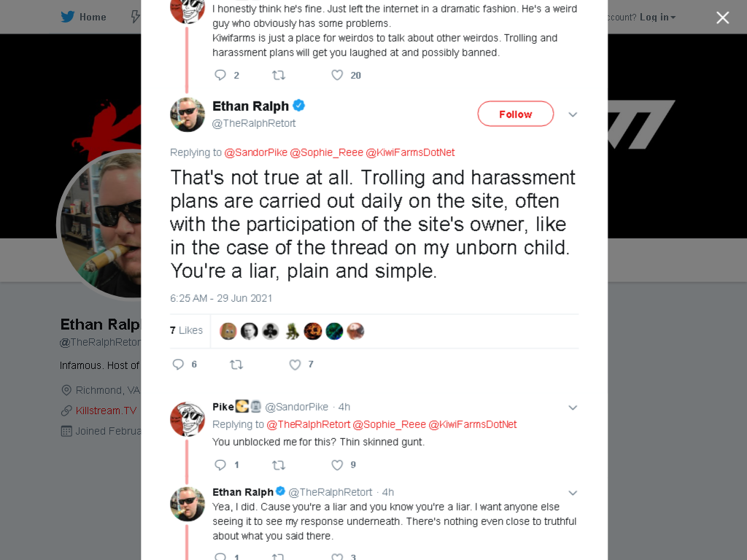Like the main tweet with 7 likes
This screenshot has width=747, height=560.
(x=295, y=365)
